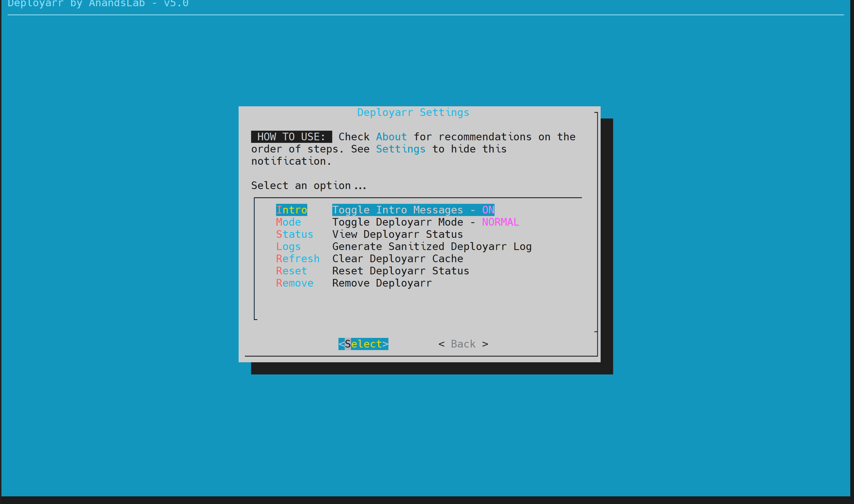Toggle Intro Messages ON setting
The width and height of the screenshot is (854, 504).
pyautogui.click(x=413, y=210)
